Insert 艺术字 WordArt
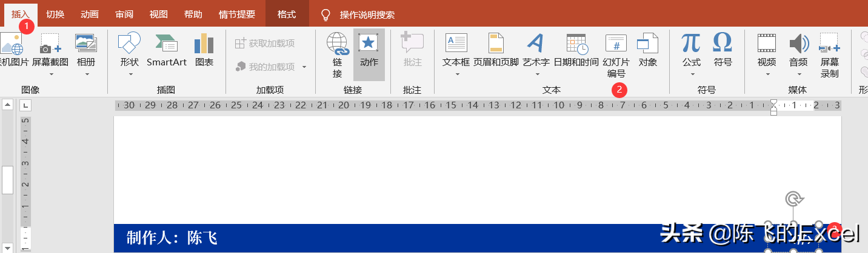This screenshot has height=253, width=868. coord(536,50)
